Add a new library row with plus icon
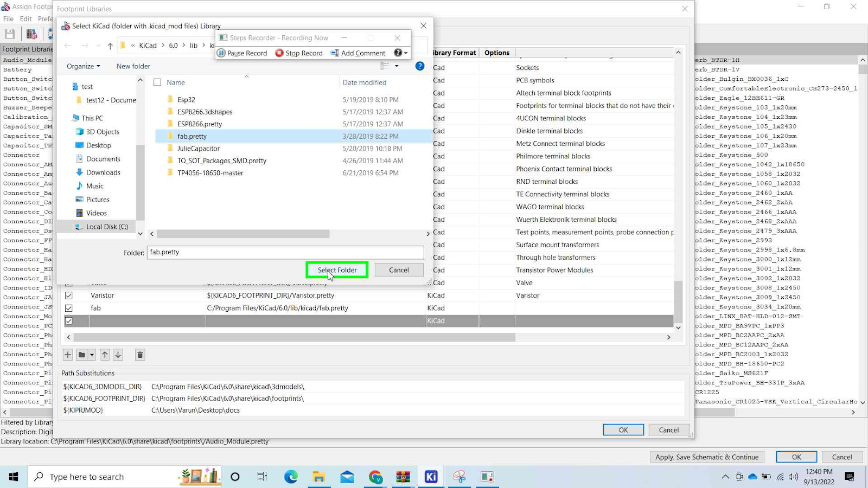868x488 pixels. pyautogui.click(x=68, y=355)
